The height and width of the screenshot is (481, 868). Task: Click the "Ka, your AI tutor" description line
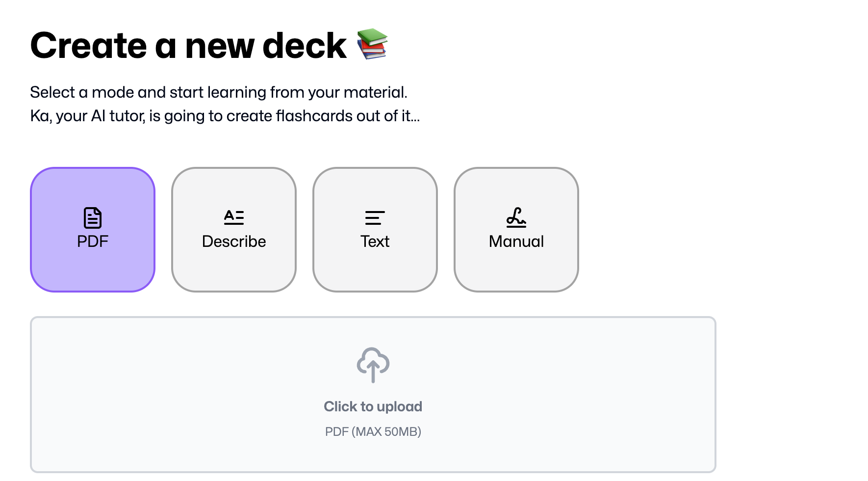225,116
